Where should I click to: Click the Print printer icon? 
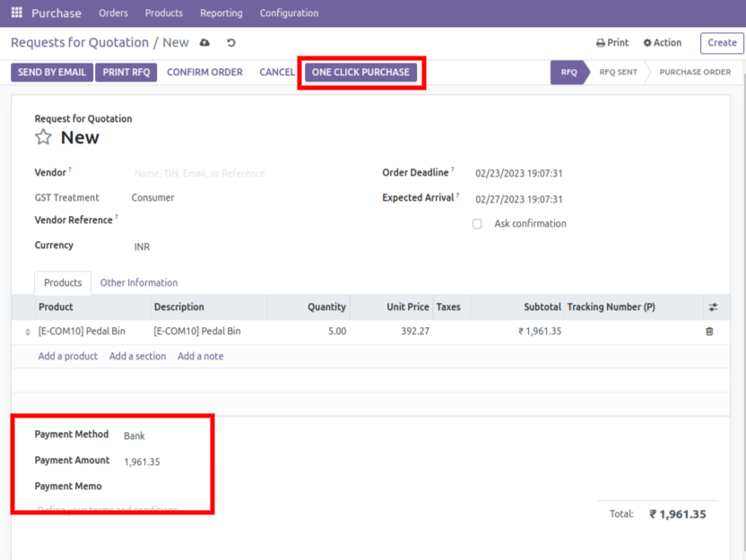601,43
